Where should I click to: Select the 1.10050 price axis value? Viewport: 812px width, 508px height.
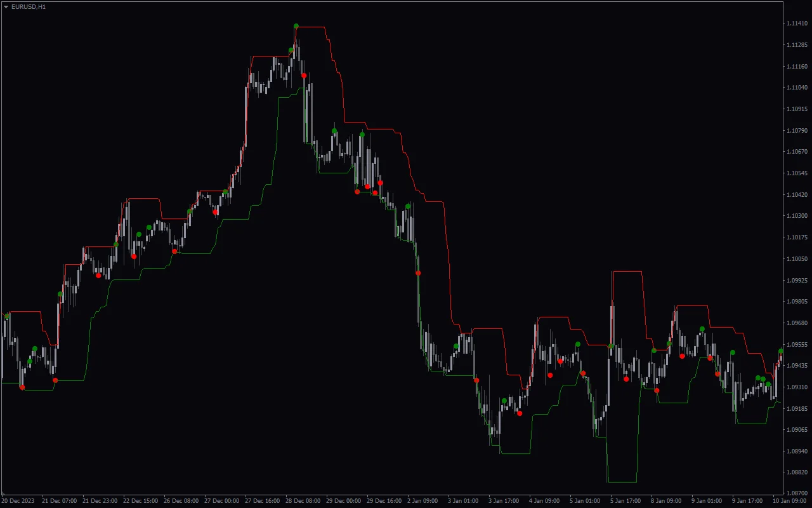click(796, 258)
